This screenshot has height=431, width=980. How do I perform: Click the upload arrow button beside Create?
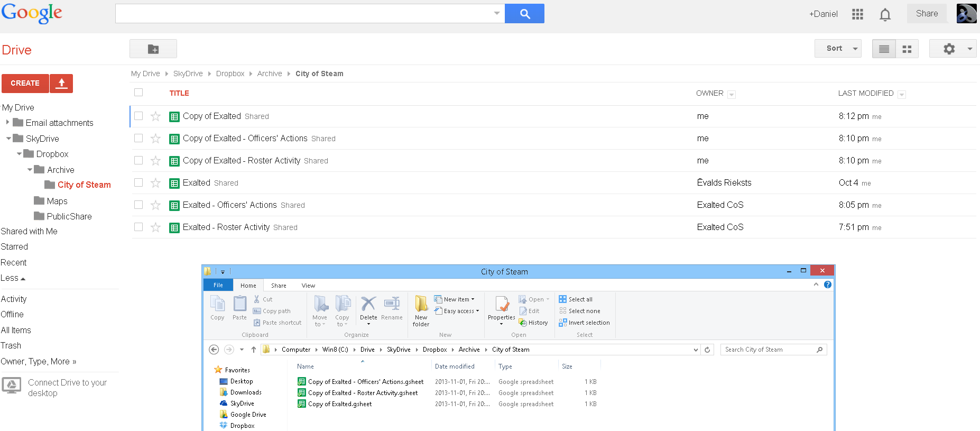point(61,83)
